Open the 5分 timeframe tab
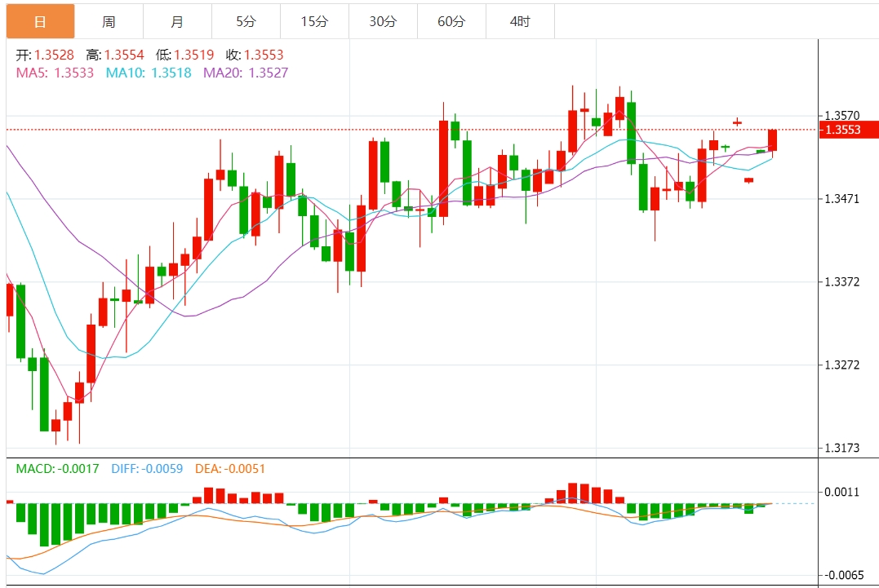The image size is (879, 588). (246, 21)
